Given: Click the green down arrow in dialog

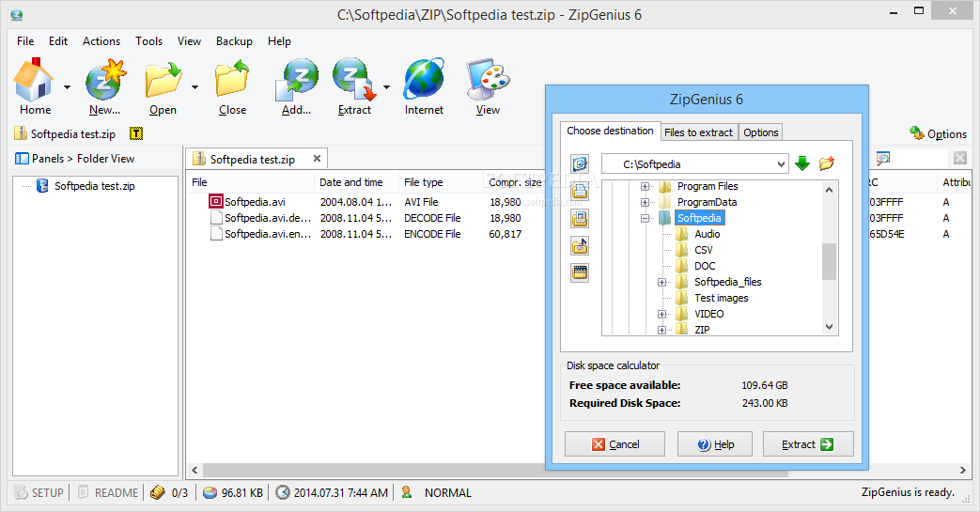Looking at the screenshot, I should point(802,163).
